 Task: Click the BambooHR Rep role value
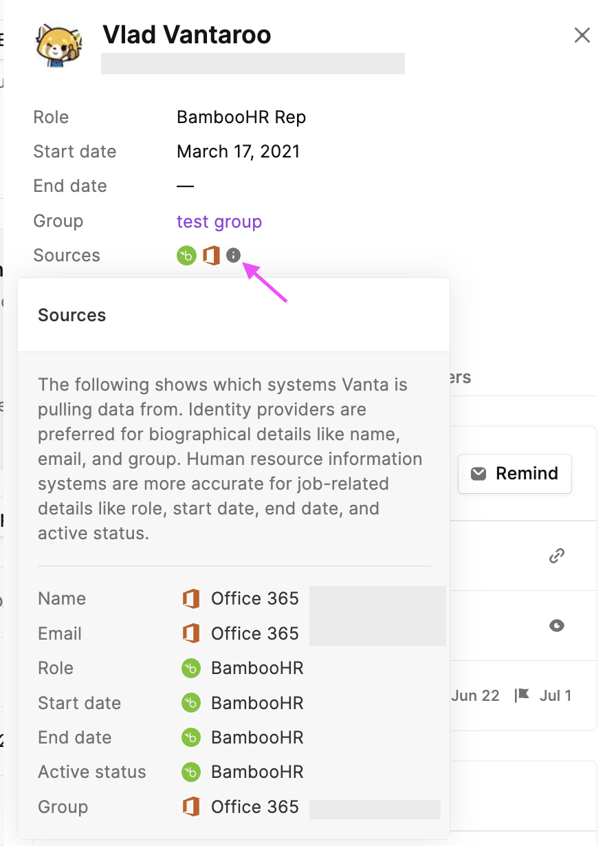click(x=241, y=117)
